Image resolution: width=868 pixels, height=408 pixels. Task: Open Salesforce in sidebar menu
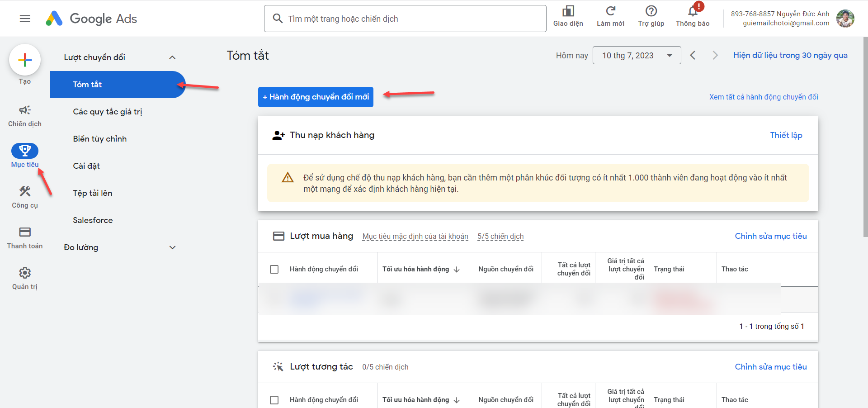point(93,220)
